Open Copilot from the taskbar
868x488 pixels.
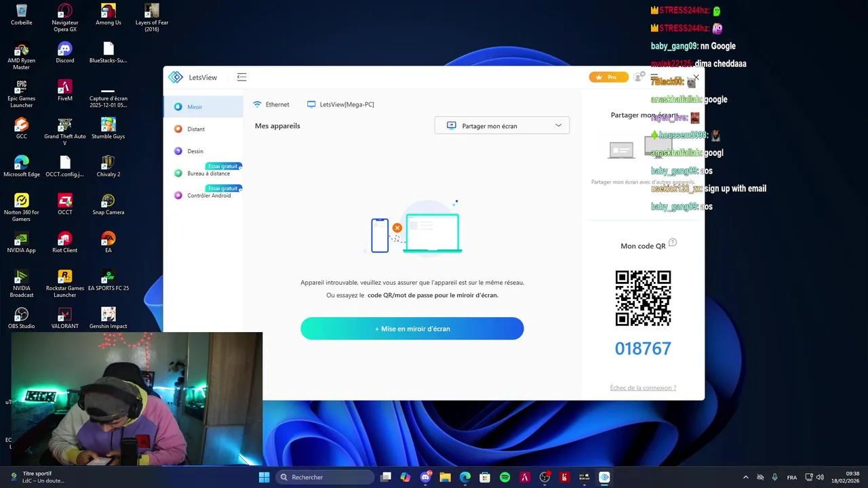(x=406, y=477)
